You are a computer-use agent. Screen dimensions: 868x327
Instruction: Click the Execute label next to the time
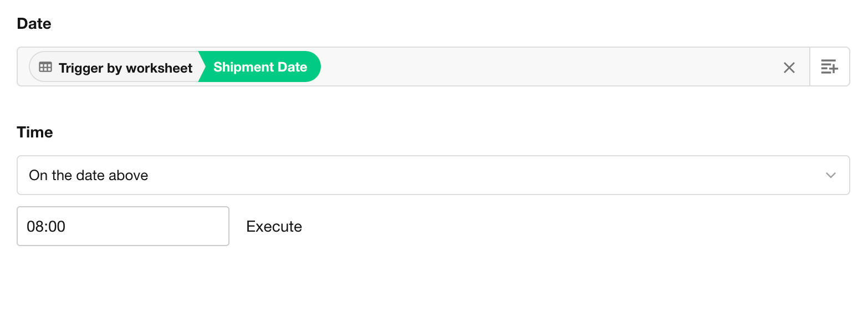tap(274, 226)
